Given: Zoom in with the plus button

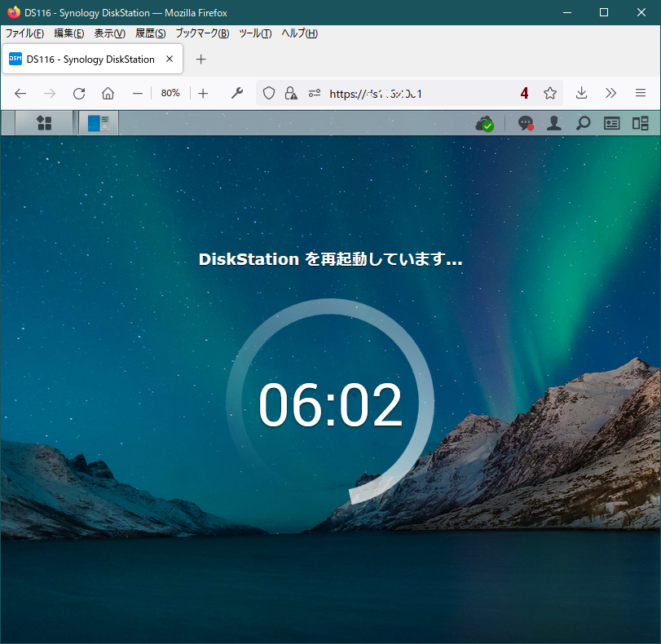Looking at the screenshot, I should click(203, 93).
